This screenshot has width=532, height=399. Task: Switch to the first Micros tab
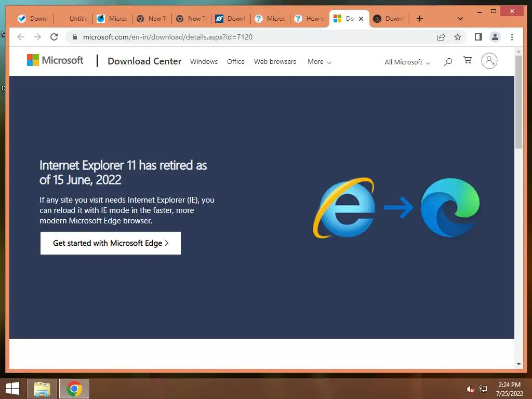point(112,19)
